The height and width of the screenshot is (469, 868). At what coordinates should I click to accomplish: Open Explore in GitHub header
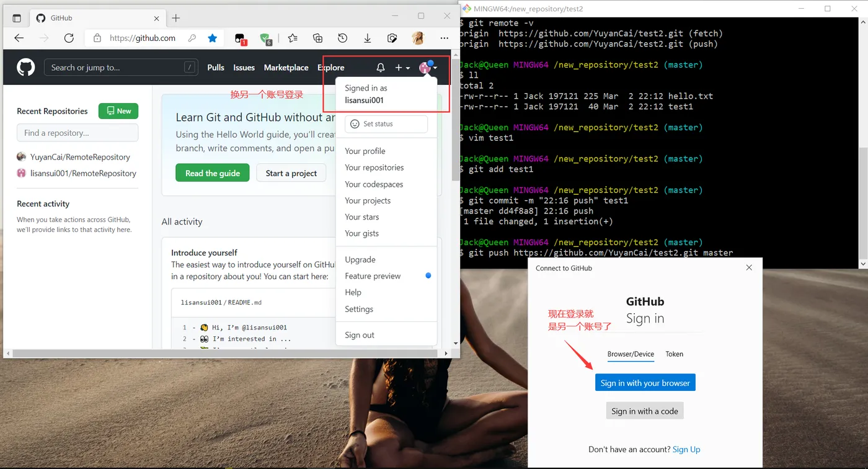pyautogui.click(x=330, y=68)
